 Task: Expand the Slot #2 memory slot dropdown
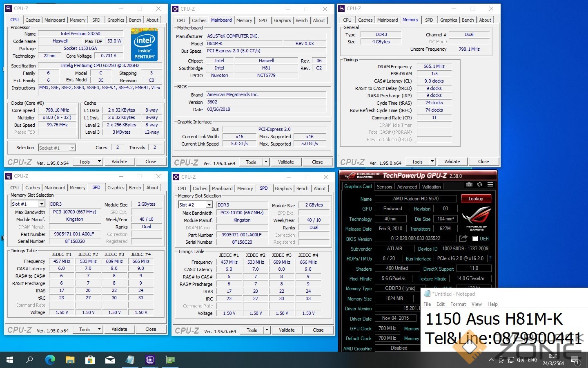point(209,205)
